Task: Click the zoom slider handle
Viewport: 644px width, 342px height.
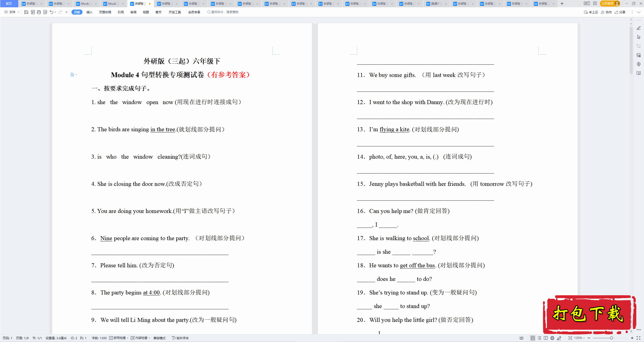Action: click(x=611, y=338)
